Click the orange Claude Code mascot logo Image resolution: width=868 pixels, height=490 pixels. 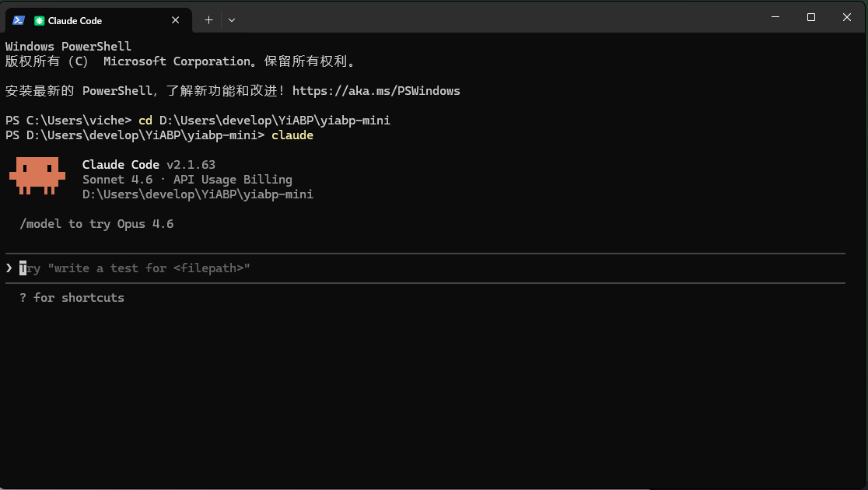37,175
